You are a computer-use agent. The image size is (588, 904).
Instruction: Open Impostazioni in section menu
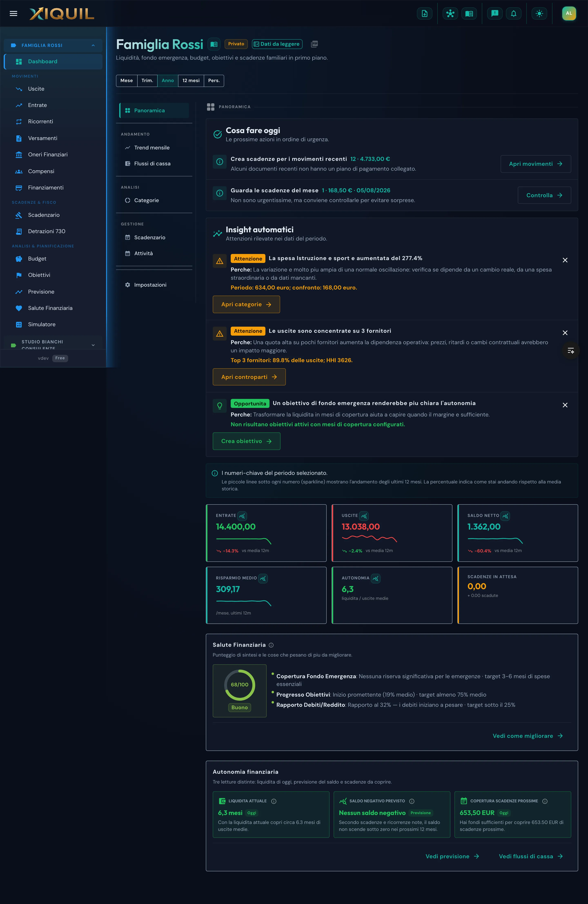154,285
